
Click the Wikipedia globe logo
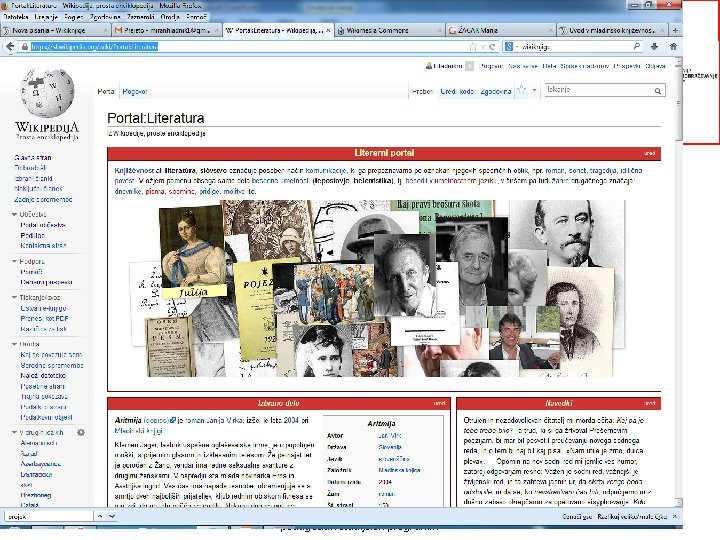[x=47, y=93]
